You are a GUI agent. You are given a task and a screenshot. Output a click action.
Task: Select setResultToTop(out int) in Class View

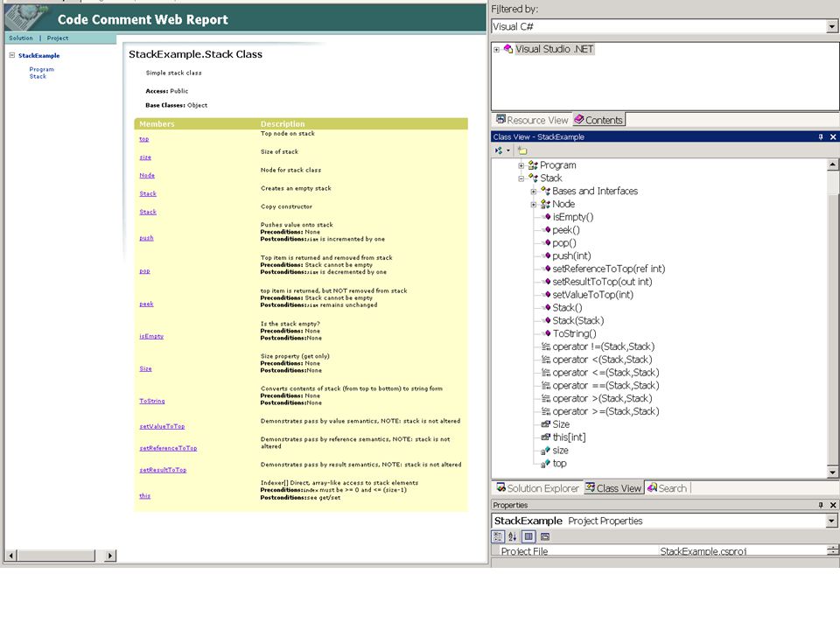[602, 281]
